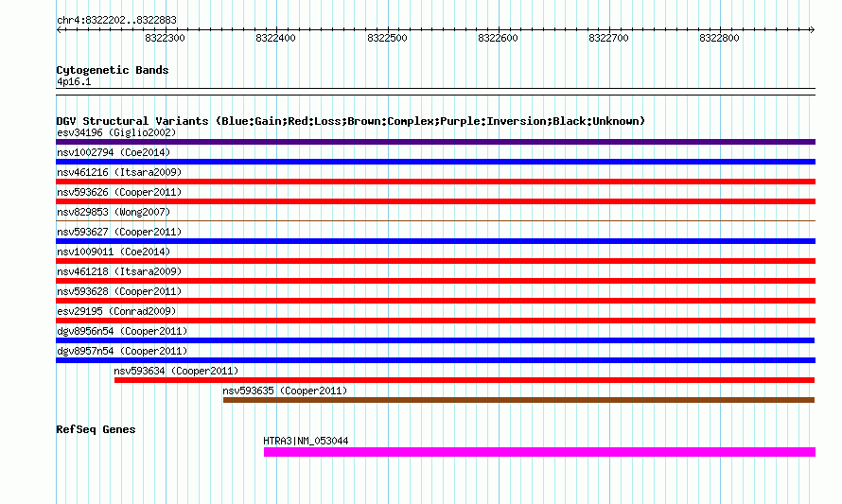Image resolution: width=842 pixels, height=504 pixels.
Task: Click the dgv8956n54 (Cooper2011) label
Action: [x=122, y=331]
